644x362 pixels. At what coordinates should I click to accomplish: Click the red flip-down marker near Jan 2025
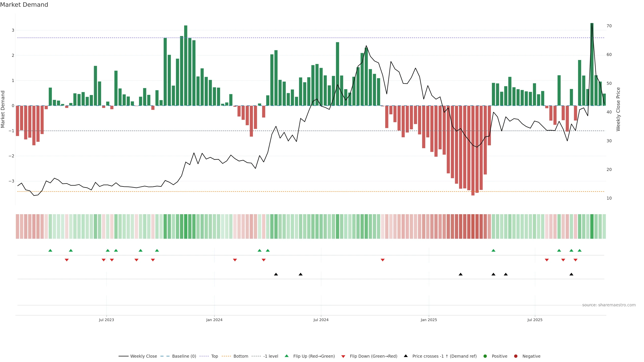tap(383, 260)
